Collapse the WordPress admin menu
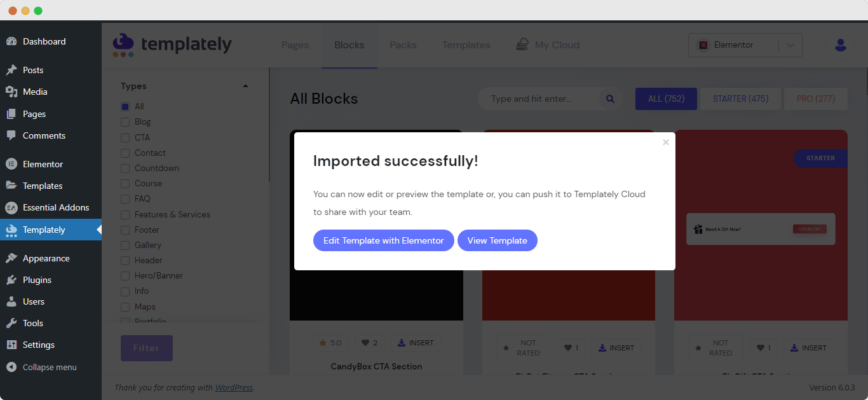This screenshot has width=868, height=400. click(x=51, y=367)
